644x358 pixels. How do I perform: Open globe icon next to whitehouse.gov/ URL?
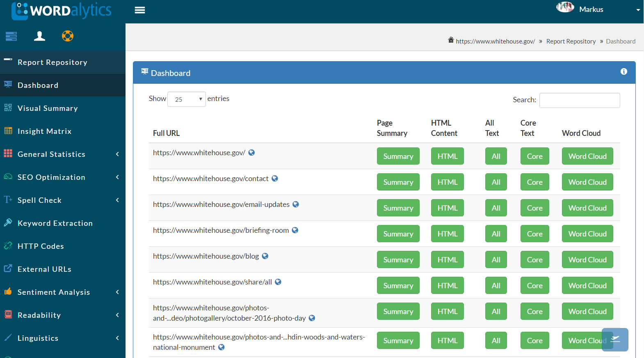click(x=251, y=152)
